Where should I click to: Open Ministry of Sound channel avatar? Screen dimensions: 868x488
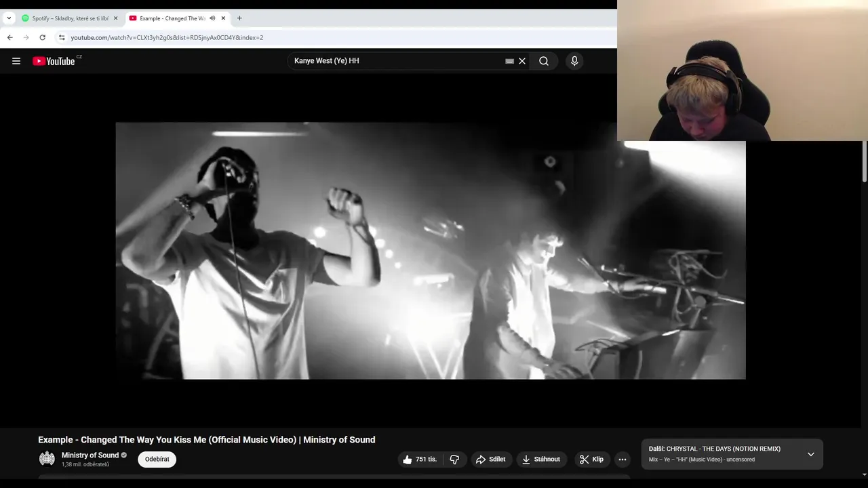click(47, 459)
